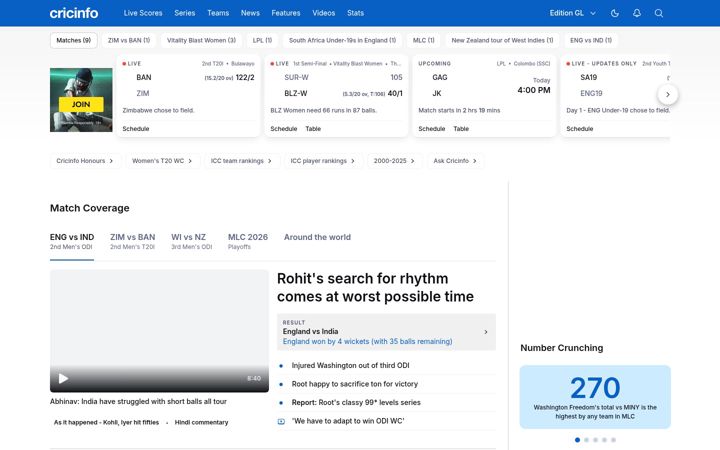This screenshot has width=720, height=450.
Task: Open 'We have to adapt to win ODI WC'
Action: coord(348,421)
